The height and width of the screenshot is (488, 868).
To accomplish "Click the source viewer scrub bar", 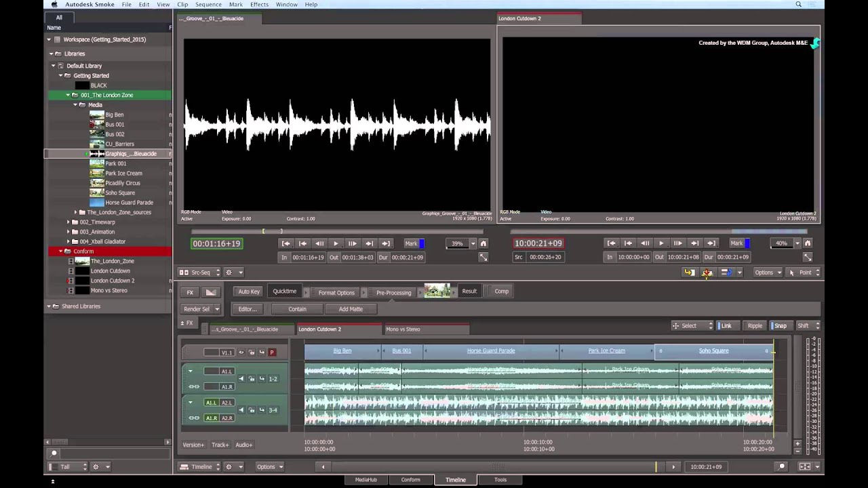I will 337,232.
